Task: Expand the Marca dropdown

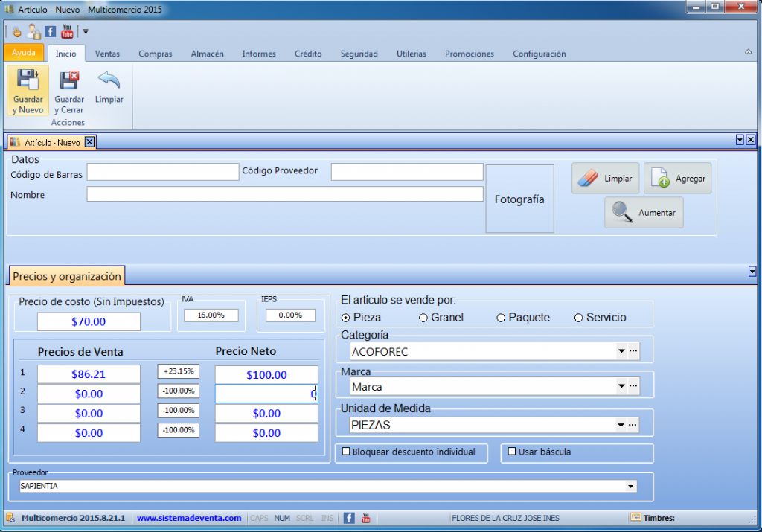Action: tap(621, 385)
